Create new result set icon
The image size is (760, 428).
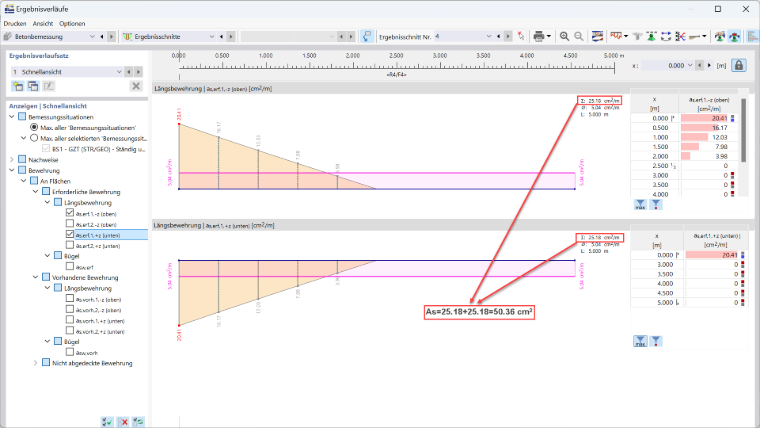(x=18, y=86)
